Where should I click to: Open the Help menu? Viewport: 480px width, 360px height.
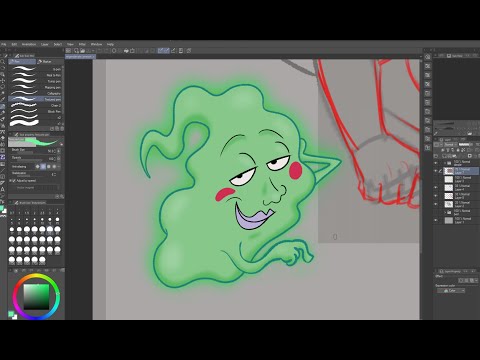point(110,44)
